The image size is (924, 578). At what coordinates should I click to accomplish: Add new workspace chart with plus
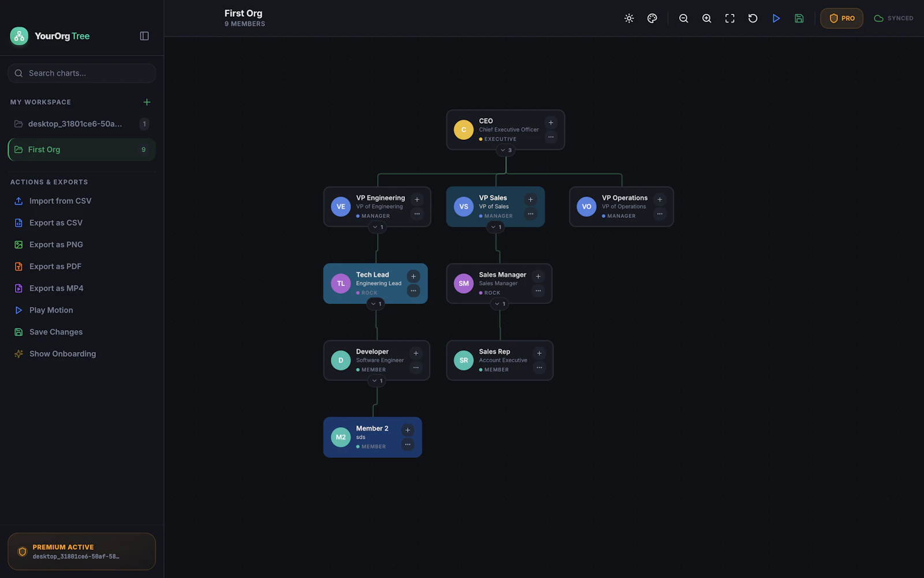pyautogui.click(x=147, y=102)
